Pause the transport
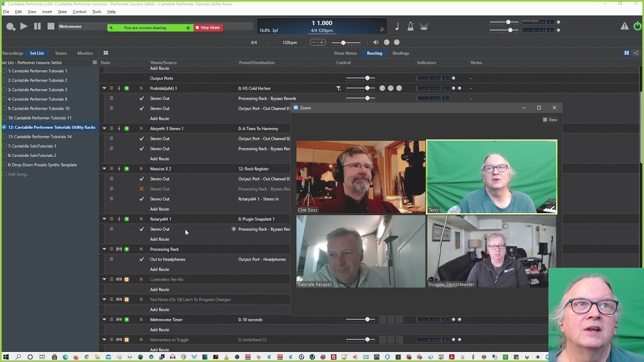The width and height of the screenshot is (644, 362). pos(37,26)
